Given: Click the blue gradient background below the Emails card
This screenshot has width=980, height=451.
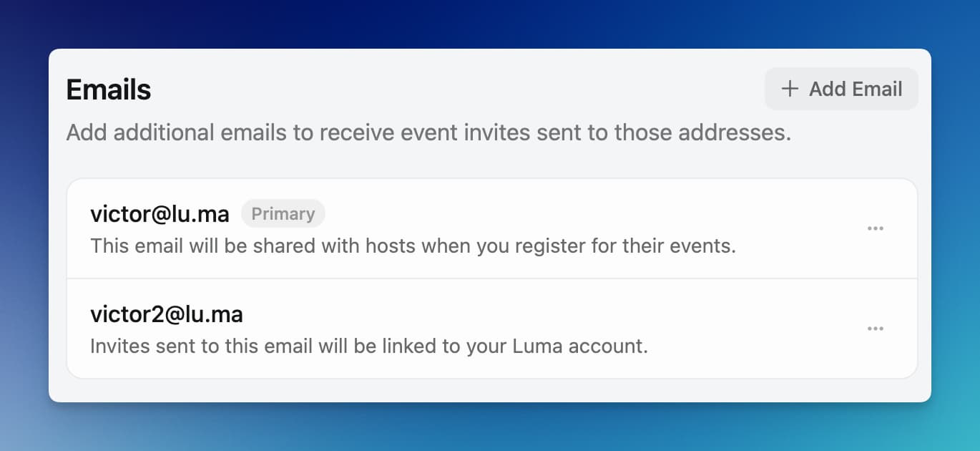Looking at the screenshot, I should [x=489, y=428].
